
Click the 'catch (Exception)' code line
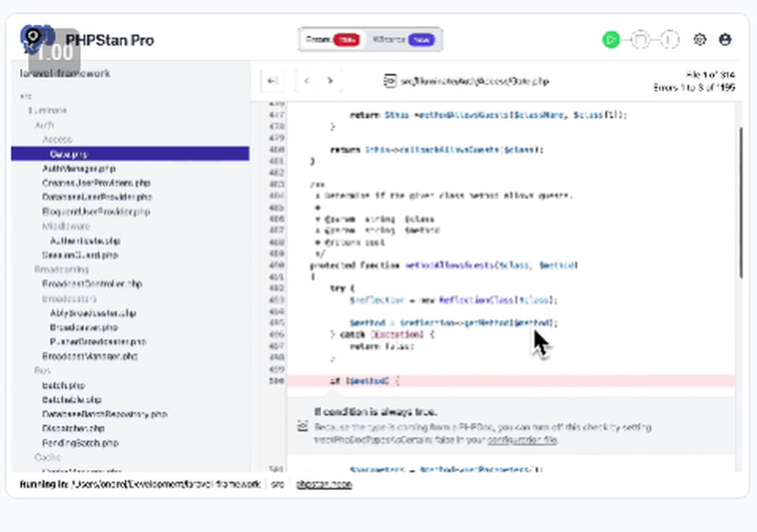pyautogui.click(x=382, y=334)
